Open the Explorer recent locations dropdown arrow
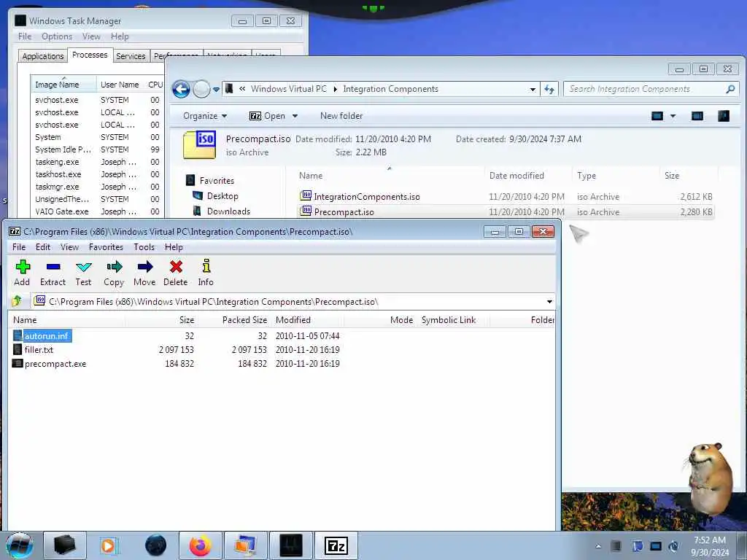The image size is (747, 560). click(x=216, y=89)
